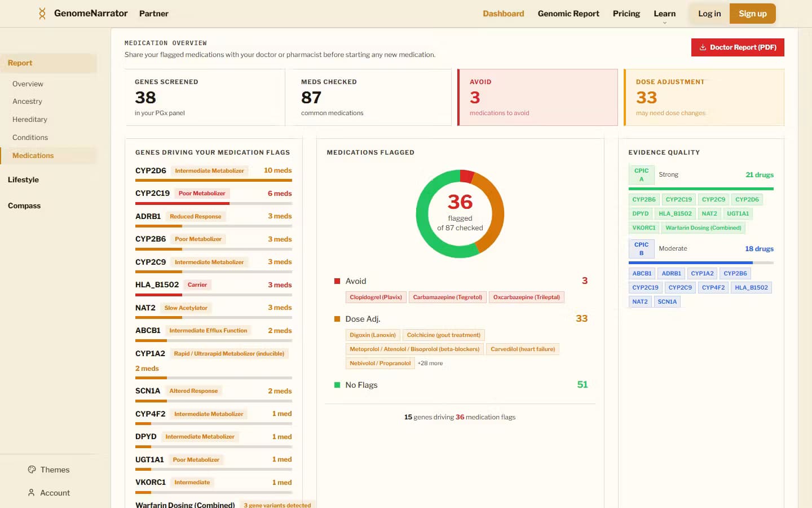Screen dimensions: 812x508
Task: Click the Log in button
Action: [709, 14]
